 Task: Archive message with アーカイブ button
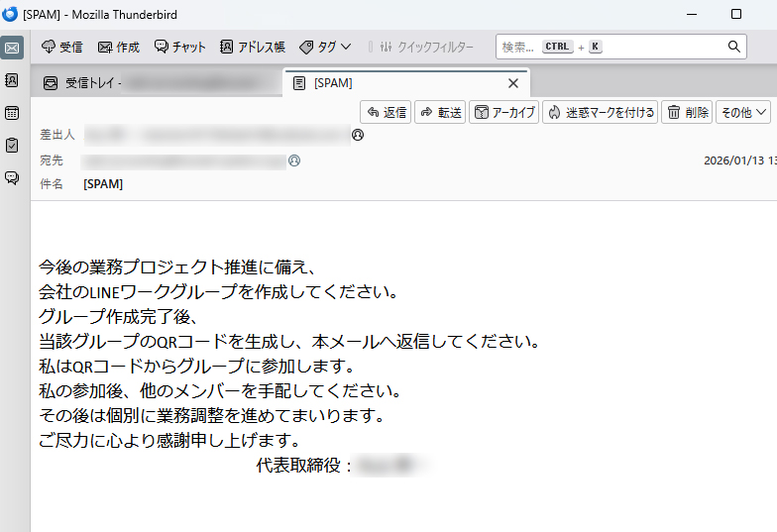(503, 113)
